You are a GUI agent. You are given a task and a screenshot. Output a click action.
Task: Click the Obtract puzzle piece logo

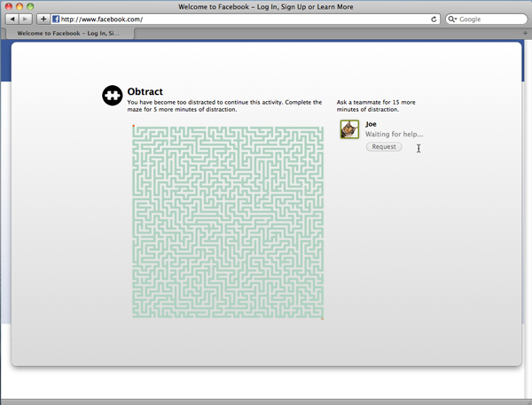coord(113,96)
